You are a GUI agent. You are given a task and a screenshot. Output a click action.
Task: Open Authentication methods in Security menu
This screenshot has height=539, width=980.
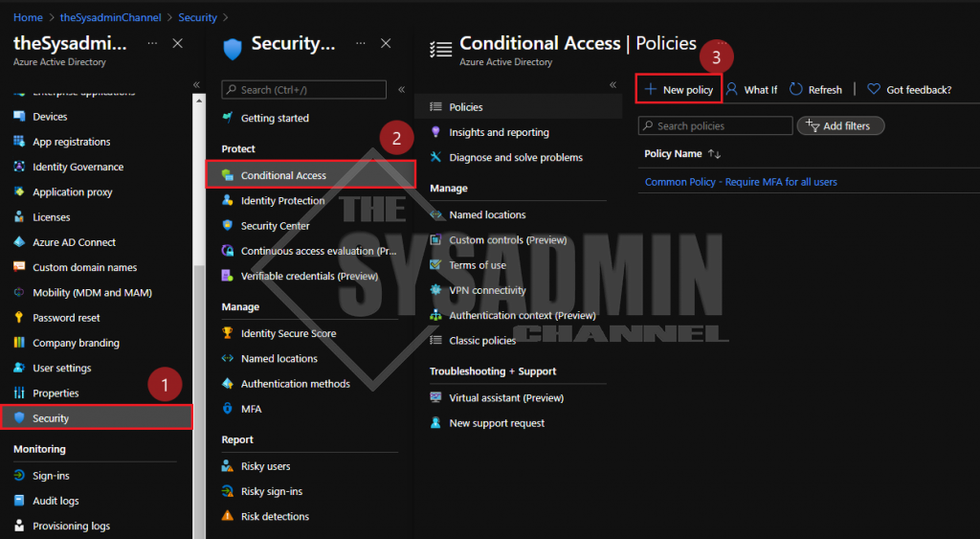(x=296, y=383)
